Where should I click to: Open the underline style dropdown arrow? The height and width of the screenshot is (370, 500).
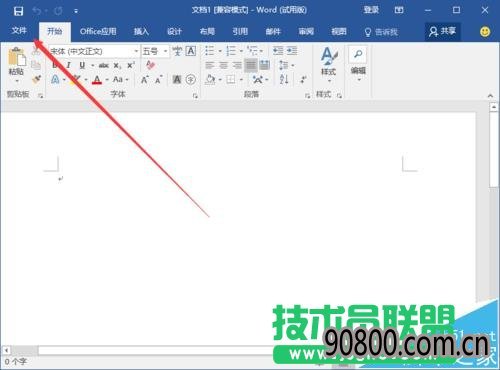[92, 66]
